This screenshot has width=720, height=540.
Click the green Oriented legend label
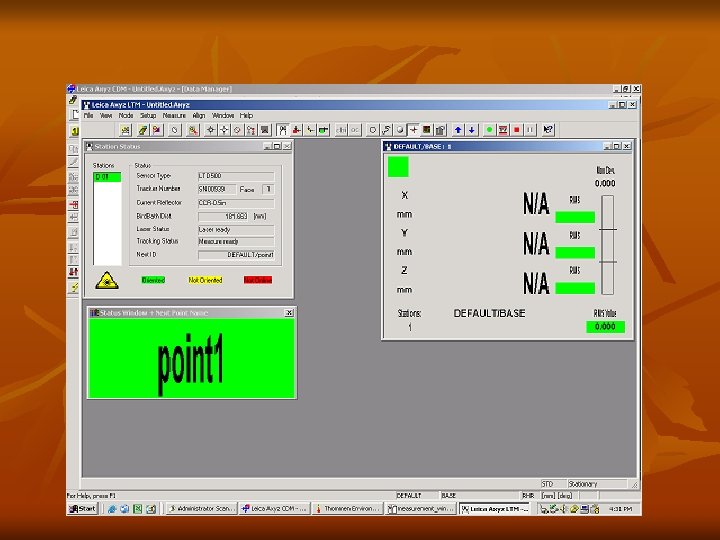[x=153, y=280]
